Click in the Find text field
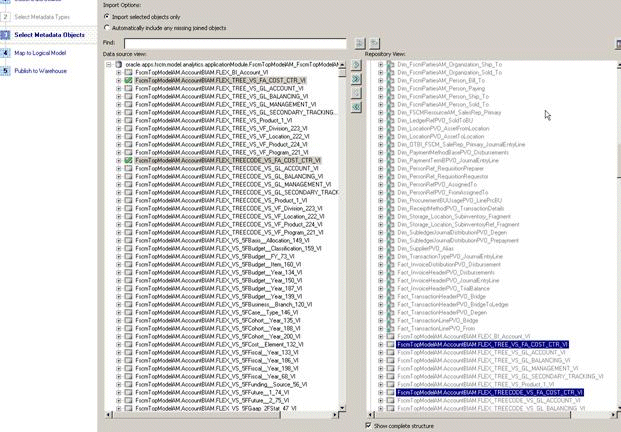 235,44
